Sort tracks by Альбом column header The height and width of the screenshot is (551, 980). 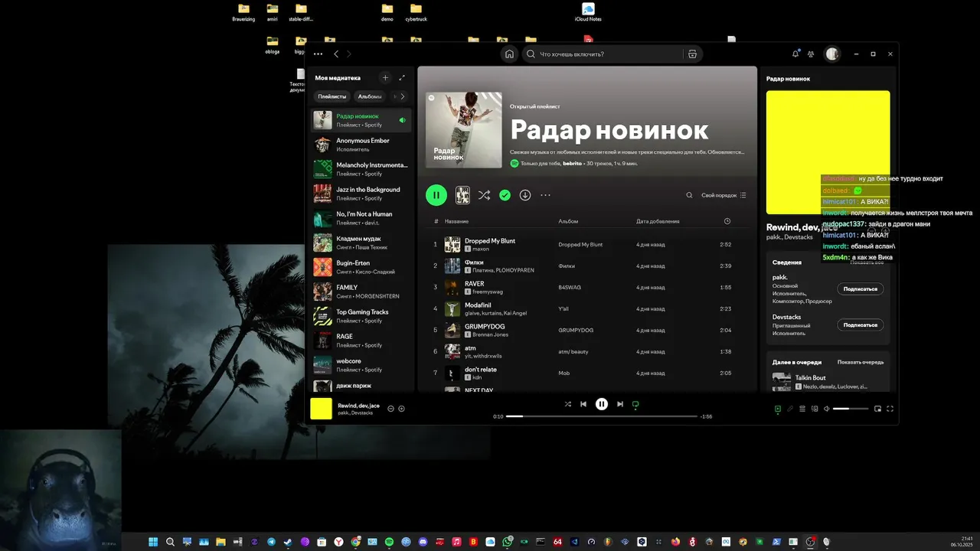pyautogui.click(x=568, y=221)
